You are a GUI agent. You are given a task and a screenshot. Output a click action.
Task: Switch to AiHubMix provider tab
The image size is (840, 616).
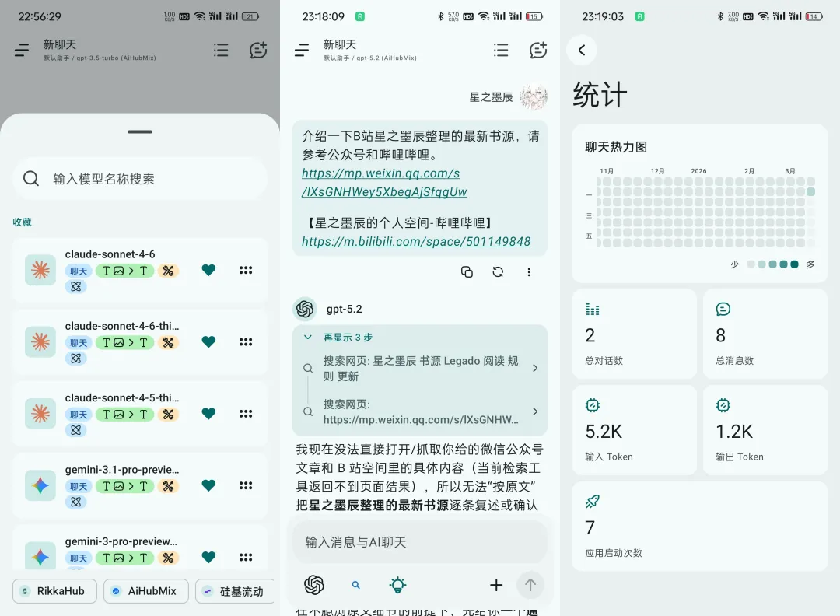(145, 591)
